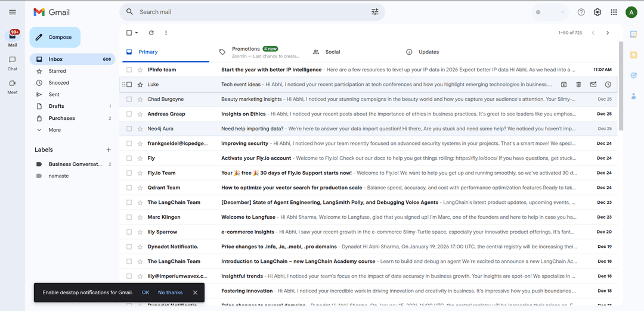The height and width of the screenshot is (311, 644).
Task: Open the status indicator dropdown in the header
Action: 550,12
